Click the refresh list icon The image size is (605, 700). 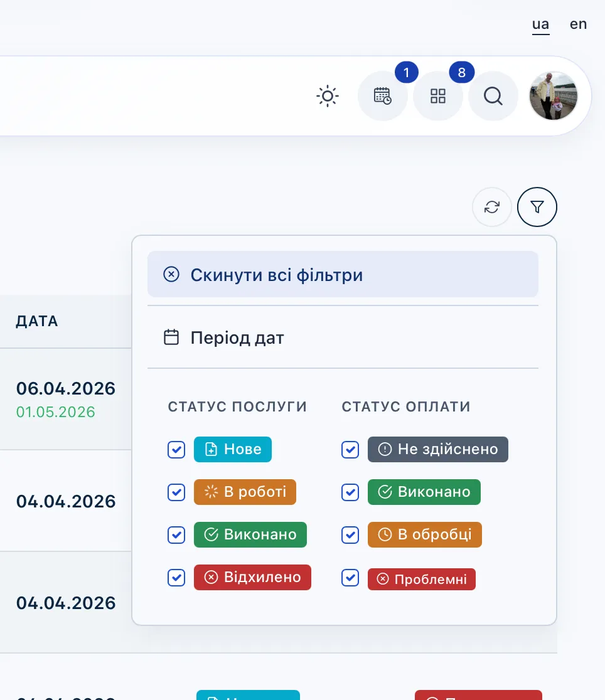tap(492, 207)
